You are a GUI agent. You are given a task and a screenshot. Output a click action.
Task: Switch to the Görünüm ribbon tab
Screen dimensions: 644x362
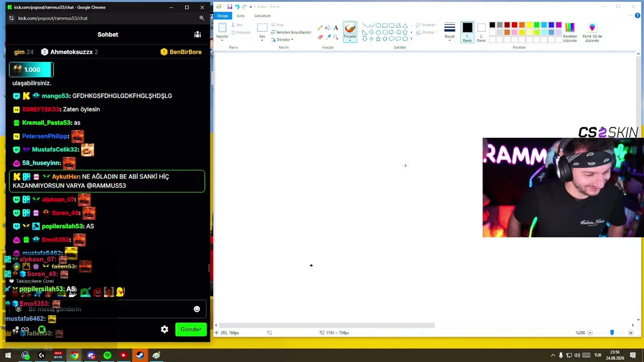262,16
